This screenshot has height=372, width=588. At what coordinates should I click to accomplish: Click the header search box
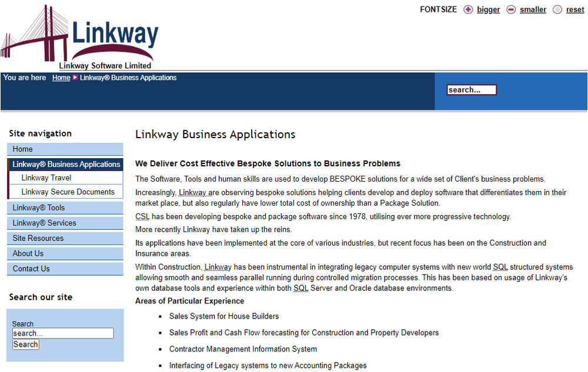(x=472, y=90)
